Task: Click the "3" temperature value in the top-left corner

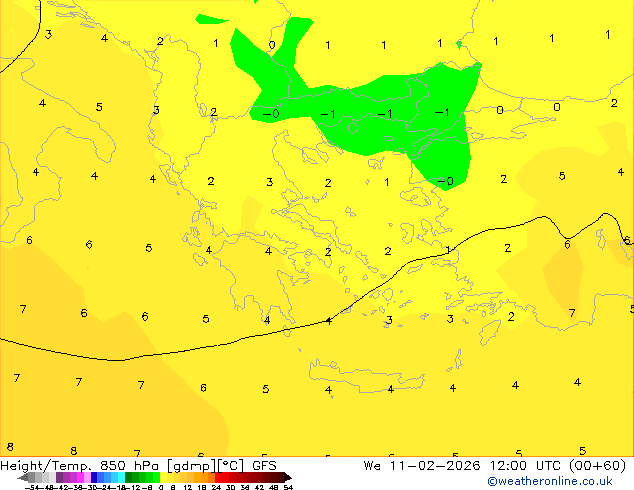Action: pyautogui.click(x=49, y=34)
